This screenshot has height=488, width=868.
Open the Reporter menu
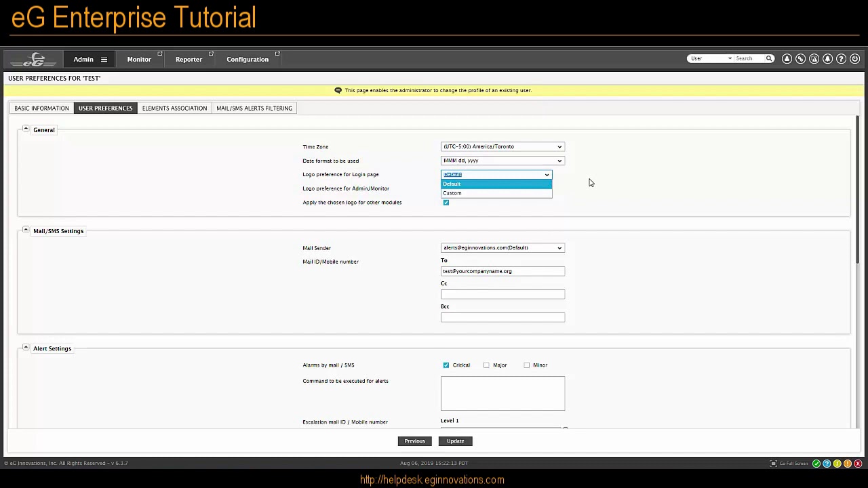(x=189, y=60)
